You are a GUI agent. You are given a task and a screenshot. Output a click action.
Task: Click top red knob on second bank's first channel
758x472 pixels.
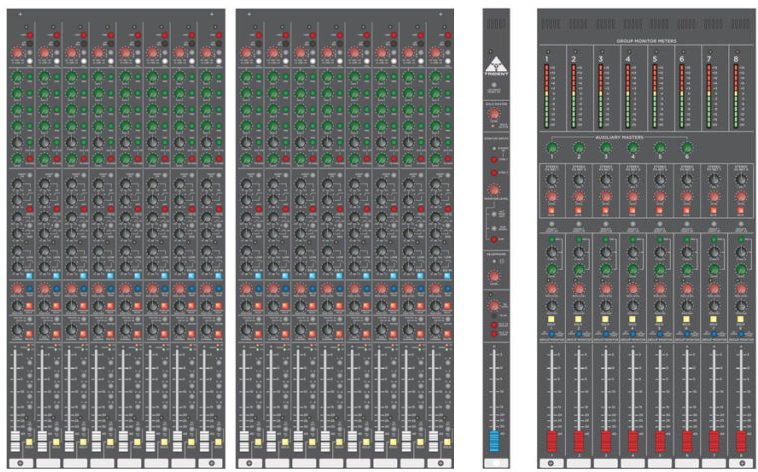pyautogui.click(x=246, y=51)
